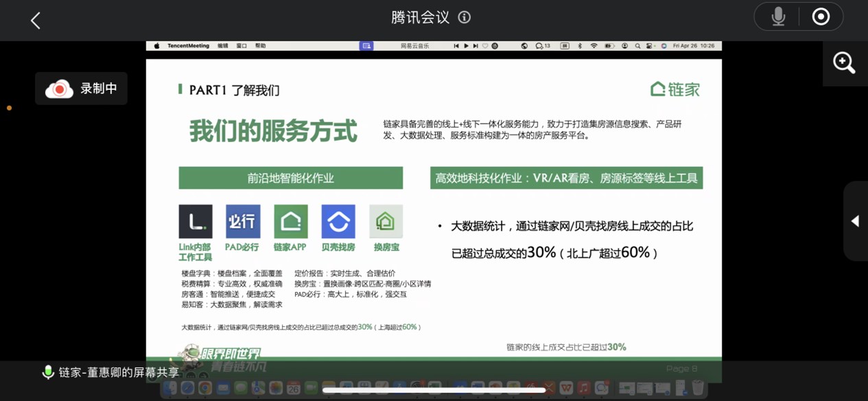Image resolution: width=868 pixels, height=401 pixels.
Task: Skip to previous track in menu bar
Action: [x=456, y=46]
